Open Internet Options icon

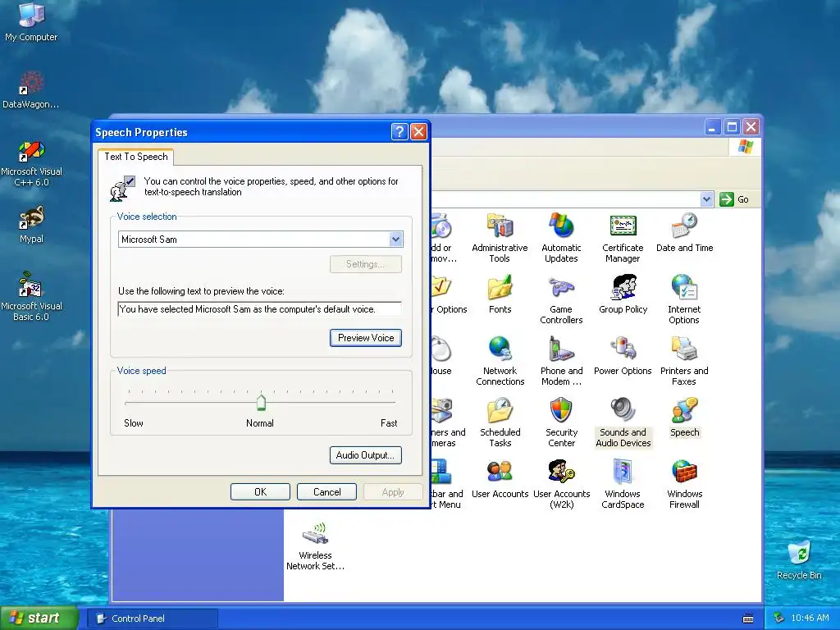(x=684, y=299)
